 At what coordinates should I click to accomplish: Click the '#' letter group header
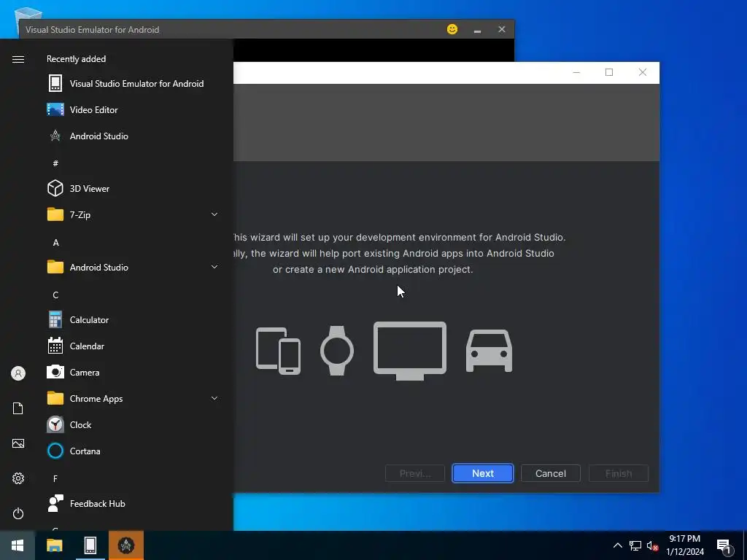tap(55, 163)
